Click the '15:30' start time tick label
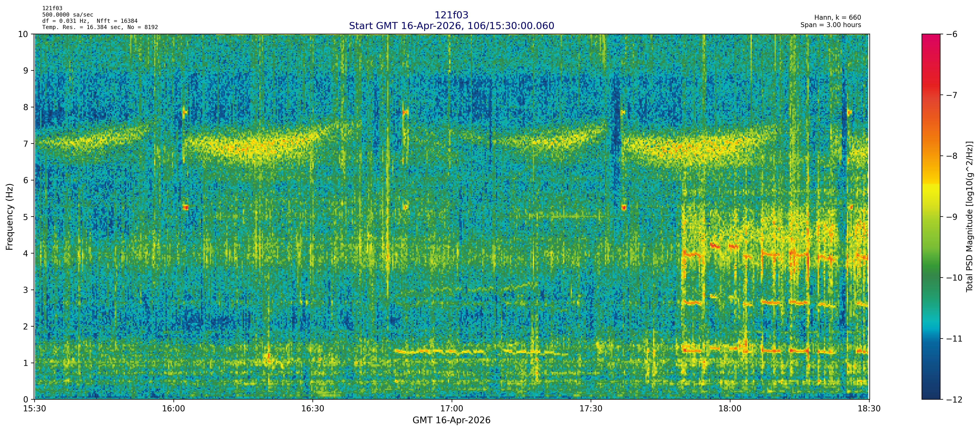Image resolution: width=980 pixels, height=431 pixels. pos(35,409)
